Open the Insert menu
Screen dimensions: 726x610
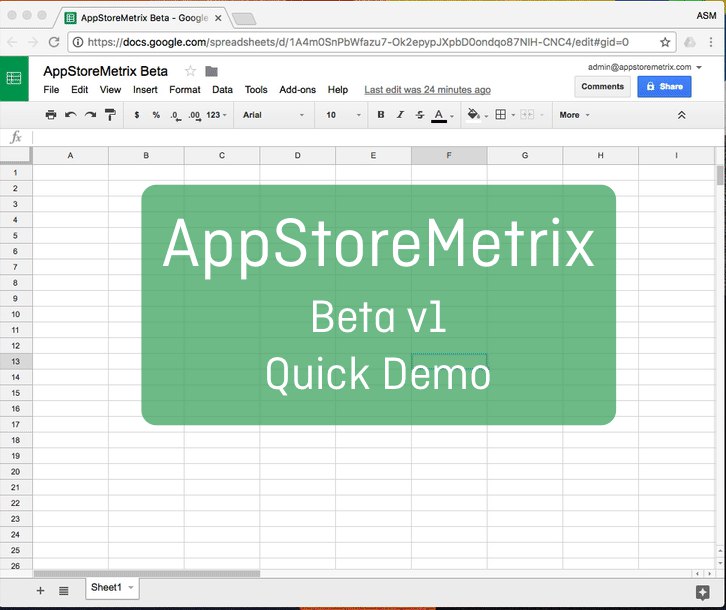point(145,89)
